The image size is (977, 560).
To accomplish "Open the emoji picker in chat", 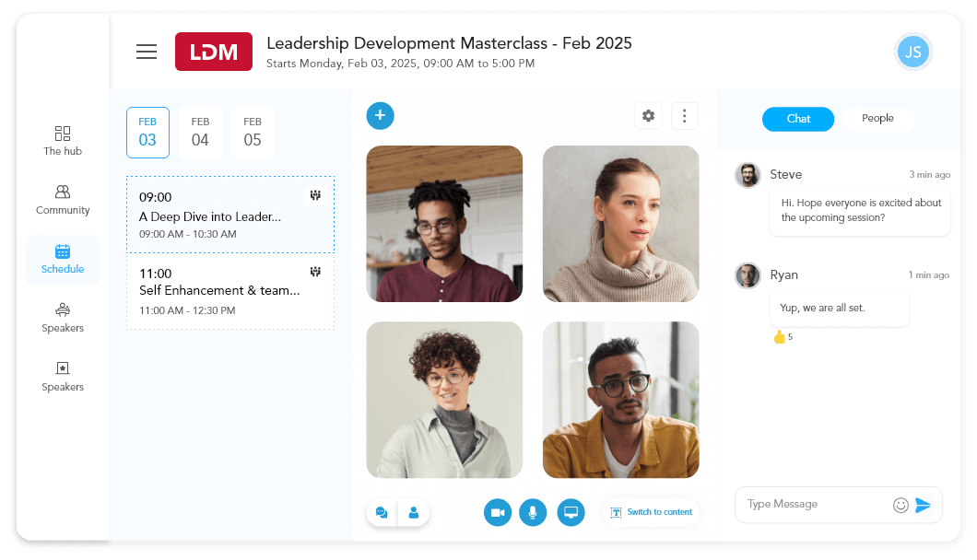I will [x=900, y=505].
